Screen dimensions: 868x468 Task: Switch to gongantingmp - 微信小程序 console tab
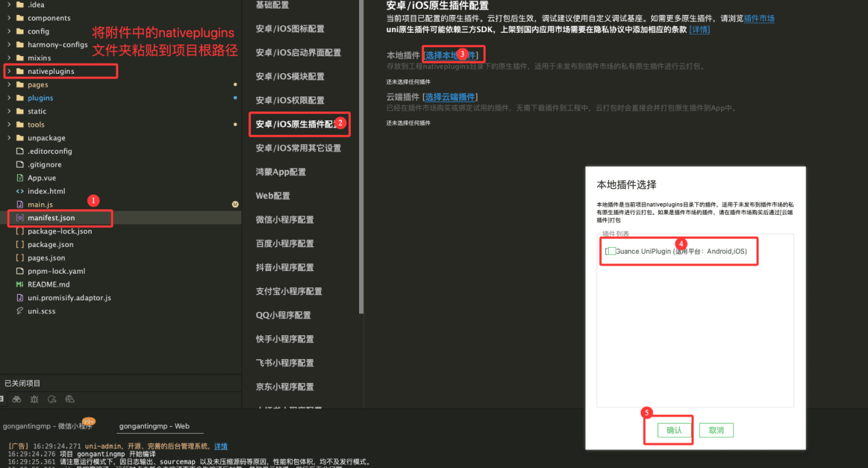click(x=47, y=426)
